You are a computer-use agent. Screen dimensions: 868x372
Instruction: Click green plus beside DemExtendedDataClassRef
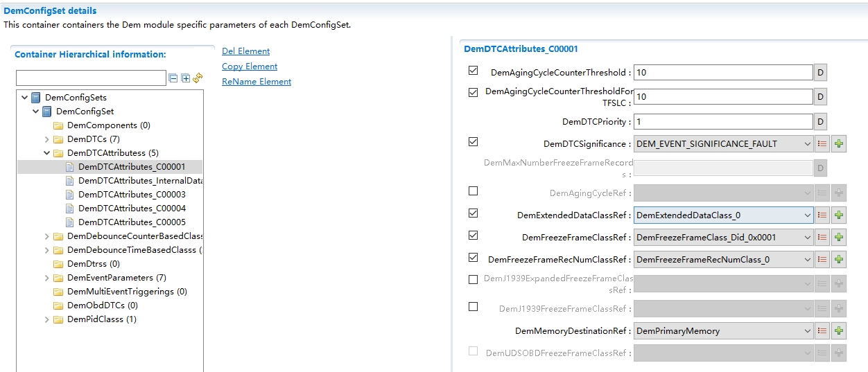840,215
